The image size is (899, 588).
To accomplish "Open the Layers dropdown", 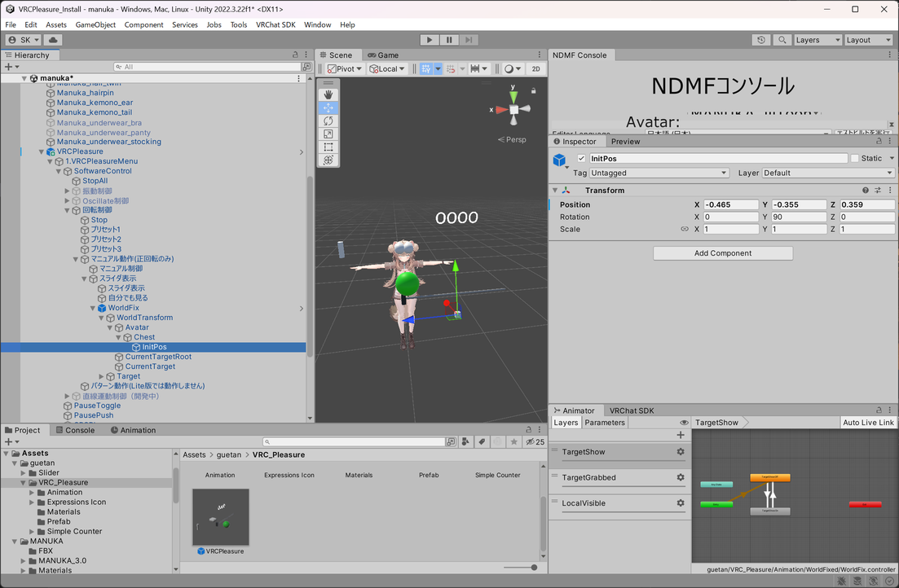I will pos(817,40).
